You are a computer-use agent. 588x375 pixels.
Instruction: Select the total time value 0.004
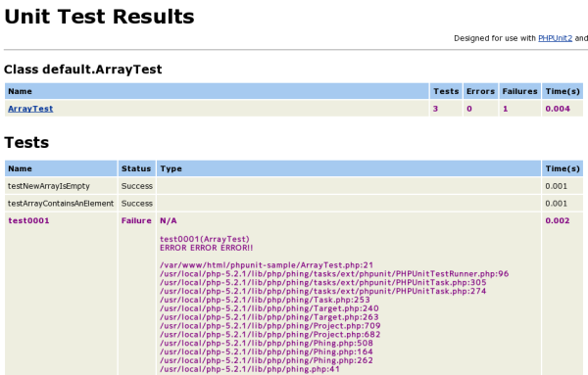(558, 109)
